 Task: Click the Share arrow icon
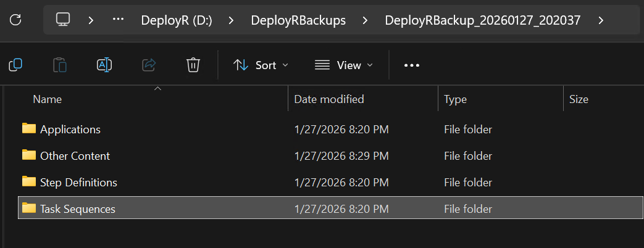pyautogui.click(x=149, y=65)
